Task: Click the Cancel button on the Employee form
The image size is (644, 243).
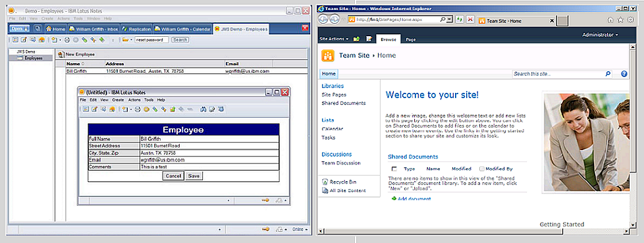Action: point(173,176)
